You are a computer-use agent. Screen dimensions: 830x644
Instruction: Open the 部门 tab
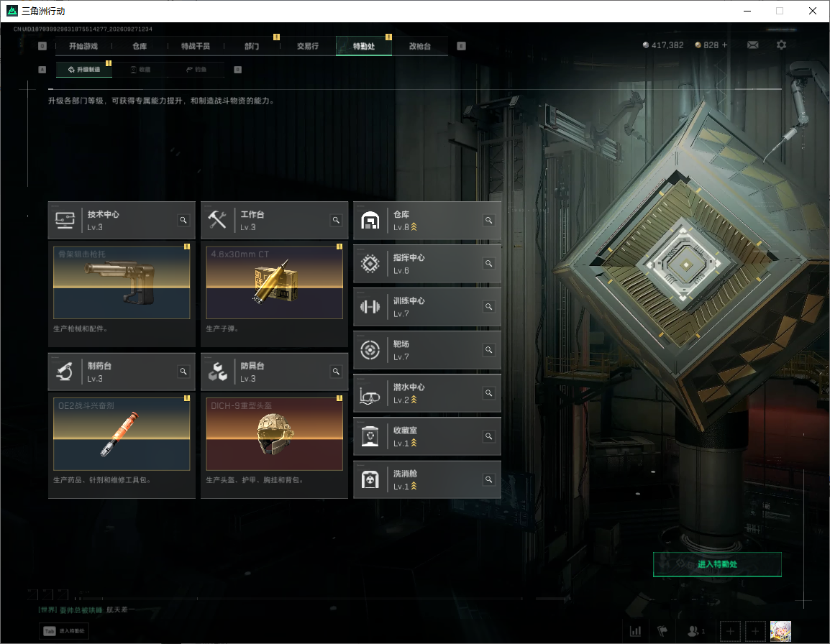252,46
